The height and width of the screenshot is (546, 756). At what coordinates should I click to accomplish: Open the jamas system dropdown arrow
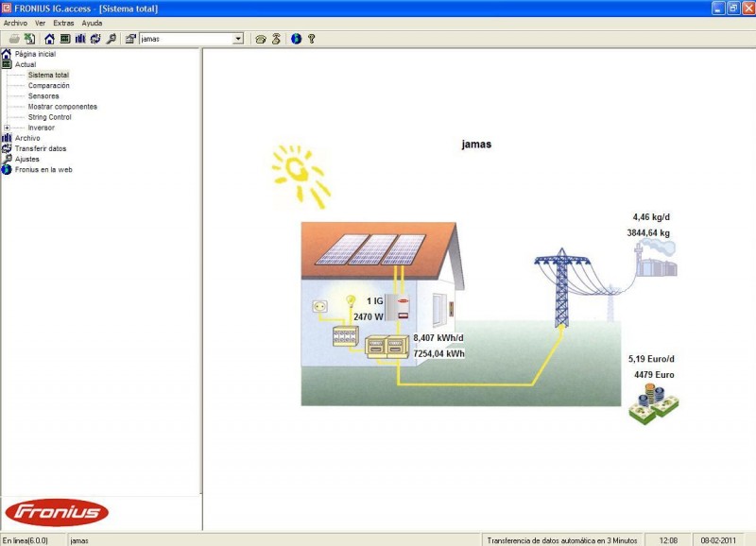click(x=238, y=39)
